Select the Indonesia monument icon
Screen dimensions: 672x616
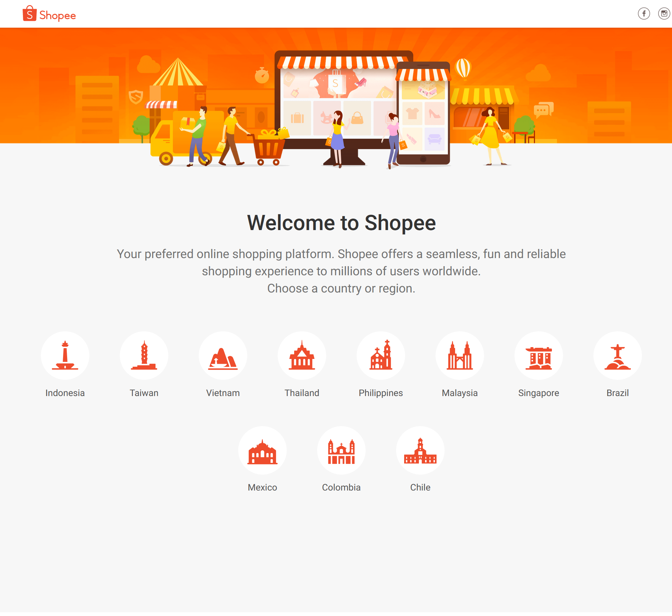point(65,356)
